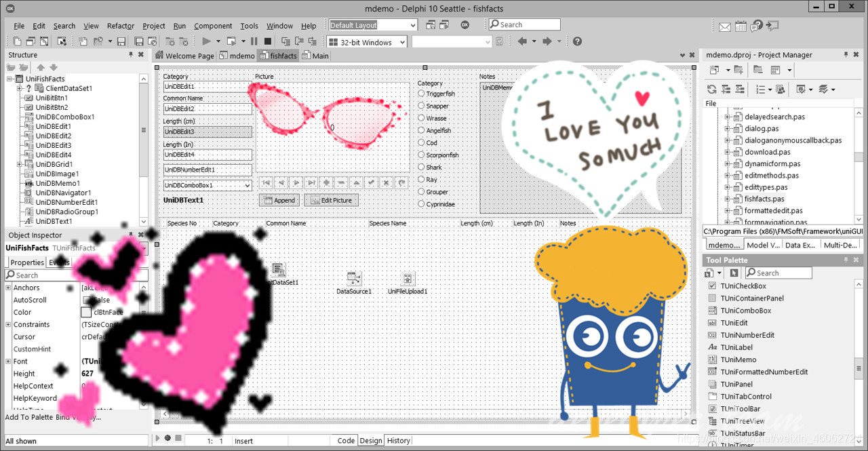Select TUniNumberEdit in Tool Palette
The height and width of the screenshot is (451, 868).
pos(747,335)
